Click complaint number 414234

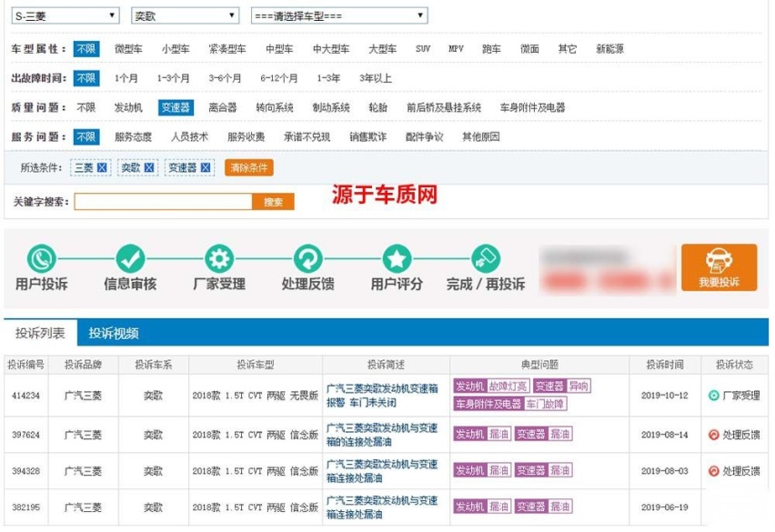click(x=25, y=396)
